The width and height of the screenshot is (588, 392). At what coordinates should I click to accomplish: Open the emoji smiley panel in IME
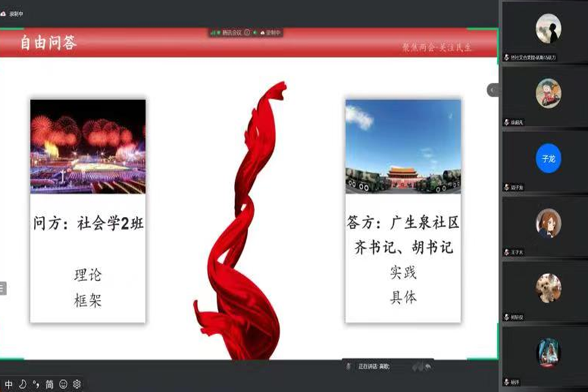pyautogui.click(x=63, y=385)
